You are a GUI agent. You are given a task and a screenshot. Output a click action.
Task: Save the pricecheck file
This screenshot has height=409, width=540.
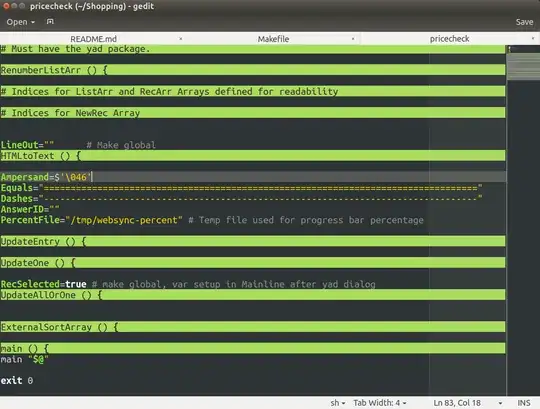pos(524,22)
